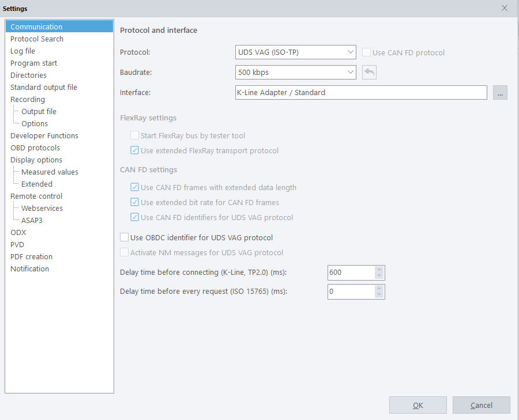This screenshot has height=420, width=519.
Task: Toggle CAN FD frames with extended data length
Action: pyautogui.click(x=134, y=187)
